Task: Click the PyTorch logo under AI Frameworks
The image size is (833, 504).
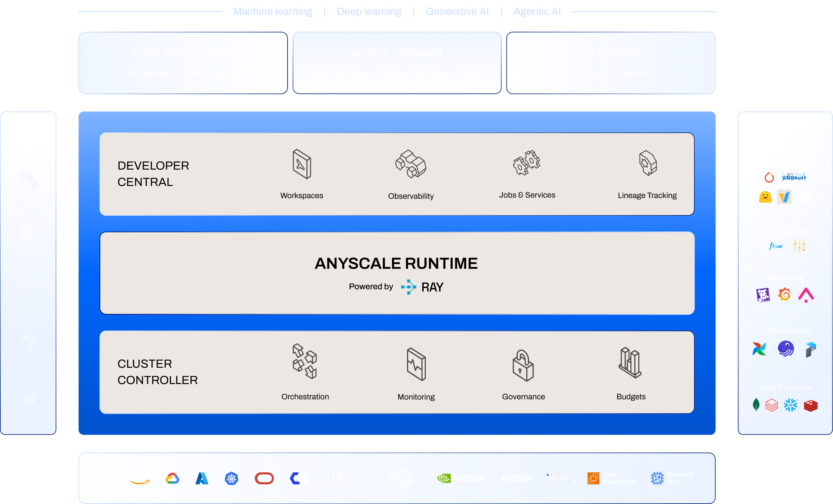Action: (x=769, y=177)
